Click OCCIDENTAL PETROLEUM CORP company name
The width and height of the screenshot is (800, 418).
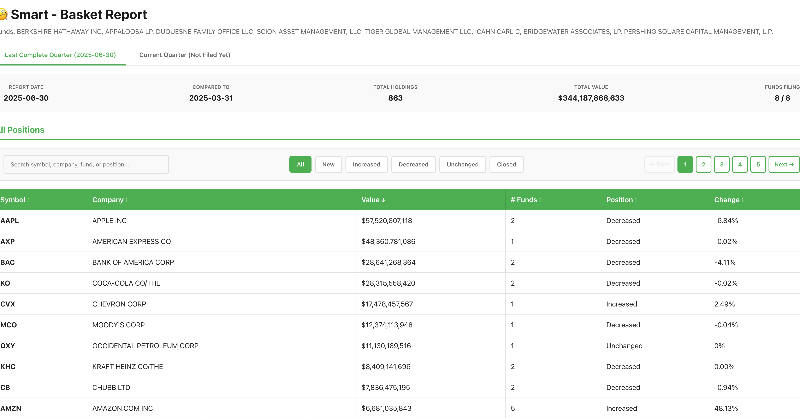145,346
